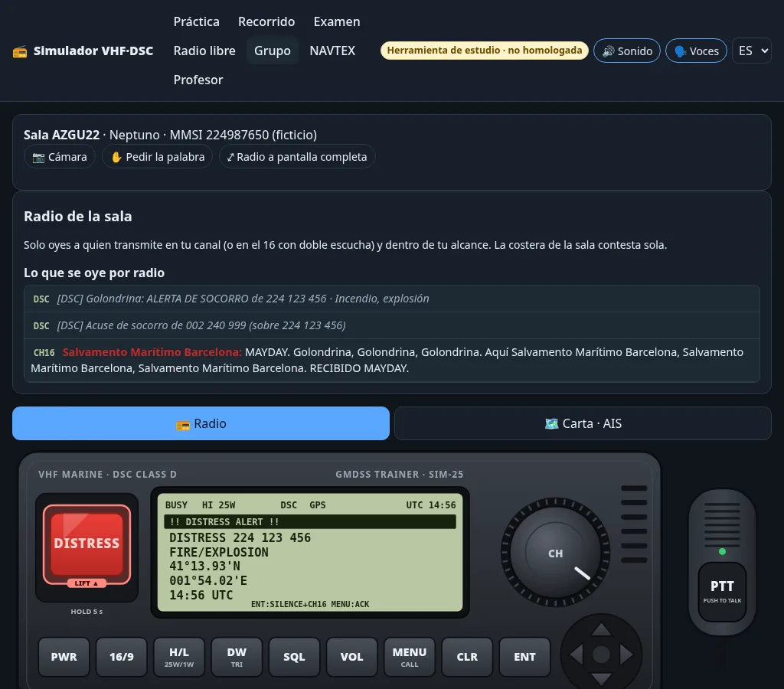Toggle the Sonido sound button
Screen dimensions: 784x689
[627, 51]
